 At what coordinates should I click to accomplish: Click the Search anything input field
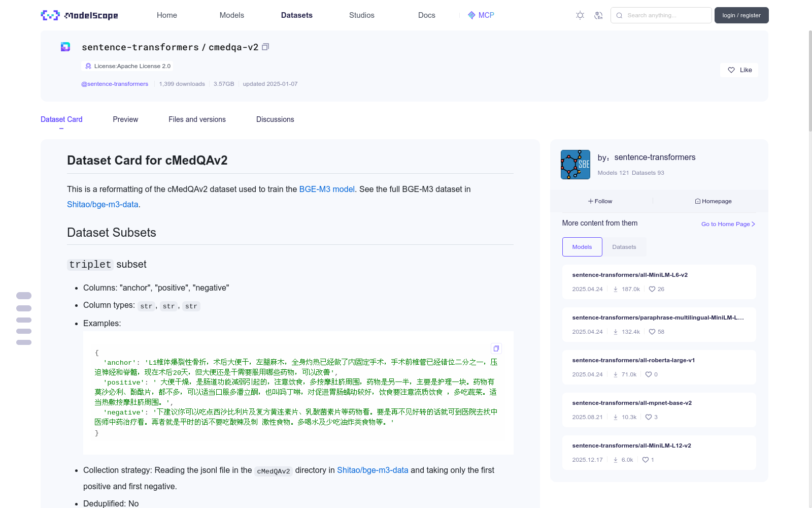pos(661,15)
